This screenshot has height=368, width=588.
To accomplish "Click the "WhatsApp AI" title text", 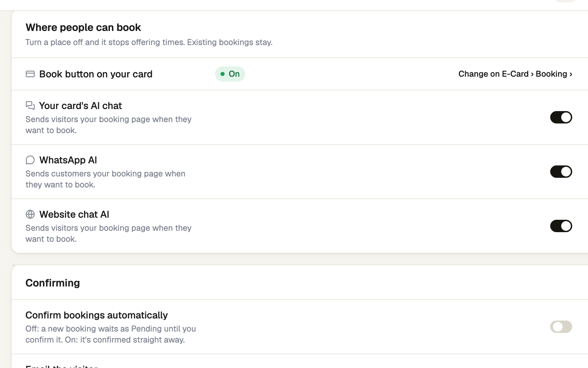I will [x=68, y=160].
